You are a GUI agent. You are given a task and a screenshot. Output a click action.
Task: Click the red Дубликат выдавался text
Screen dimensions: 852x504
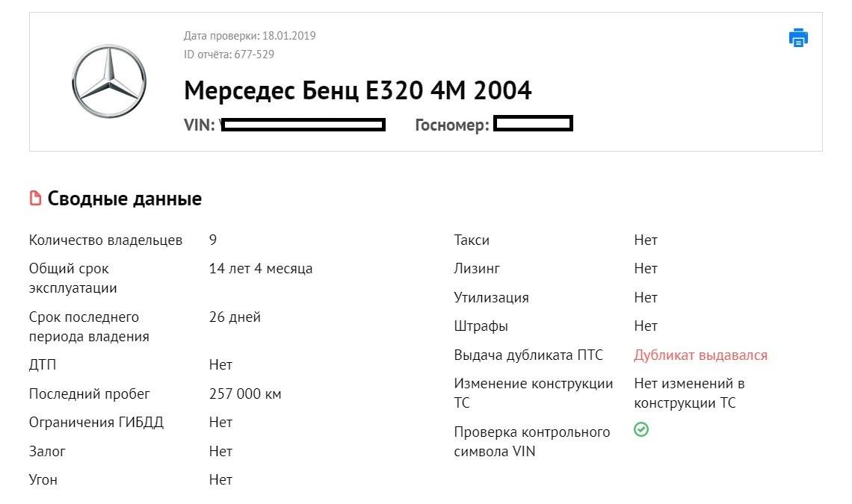(700, 355)
